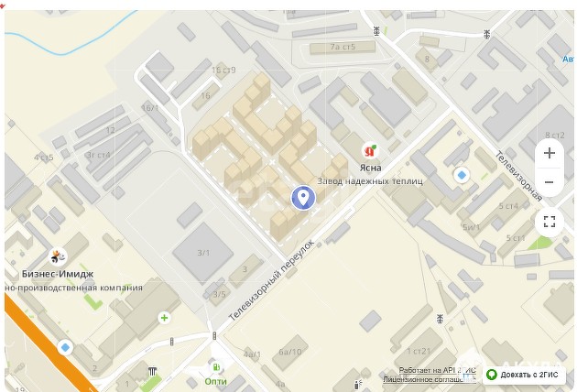Zoom in with the plus button

549,153
